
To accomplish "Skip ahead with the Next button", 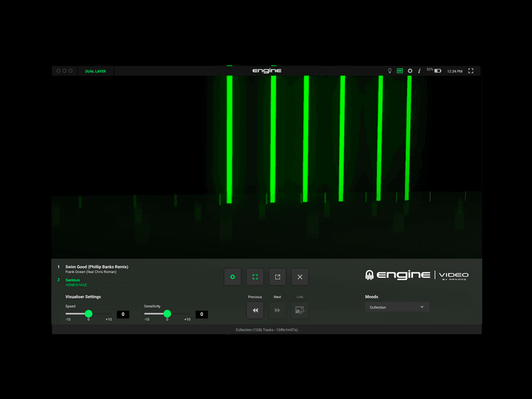I will (277, 310).
